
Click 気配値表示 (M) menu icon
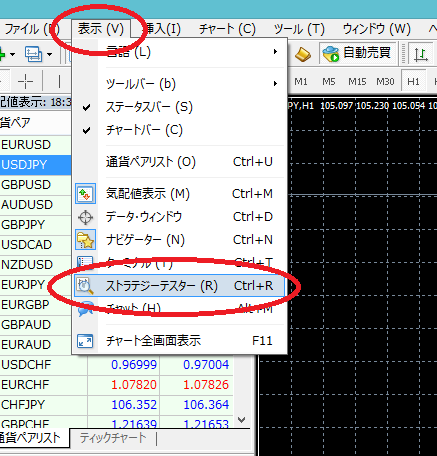point(85,194)
